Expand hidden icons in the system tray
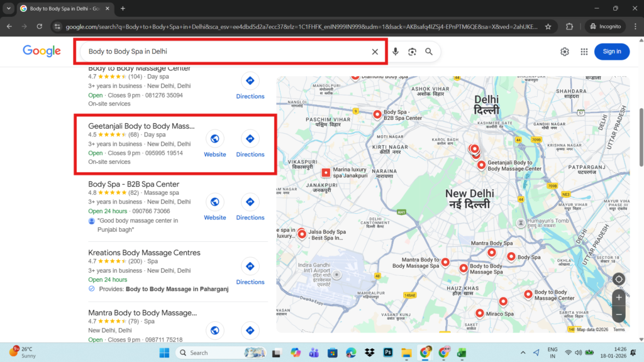 (523, 353)
